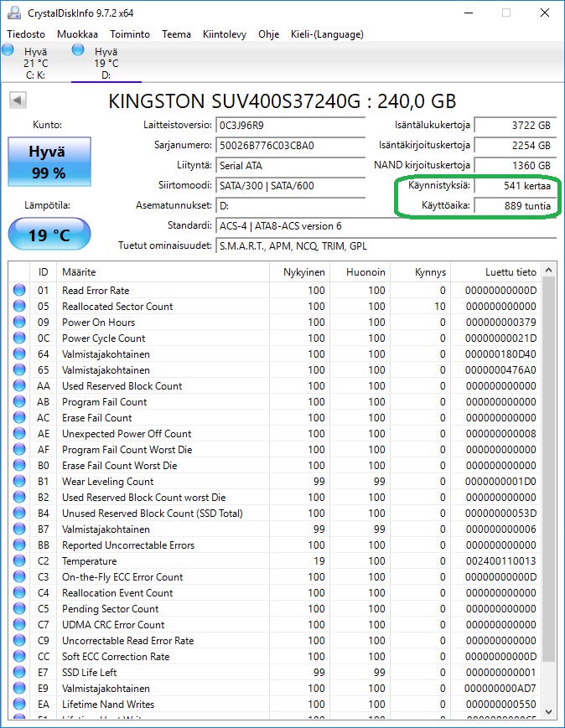Click the previous disk arrow button

point(18,100)
